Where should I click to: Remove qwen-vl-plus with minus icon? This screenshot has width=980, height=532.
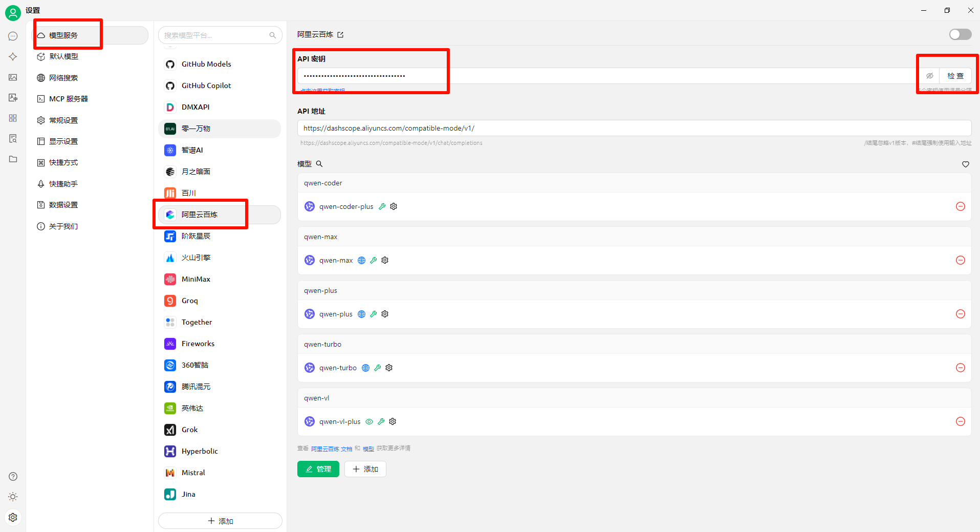coord(961,421)
